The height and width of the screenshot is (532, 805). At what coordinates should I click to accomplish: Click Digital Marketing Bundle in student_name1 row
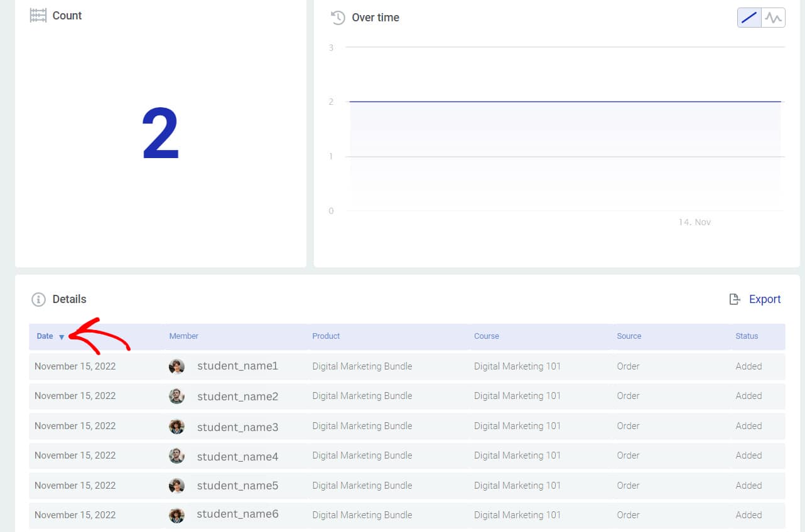(362, 366)
